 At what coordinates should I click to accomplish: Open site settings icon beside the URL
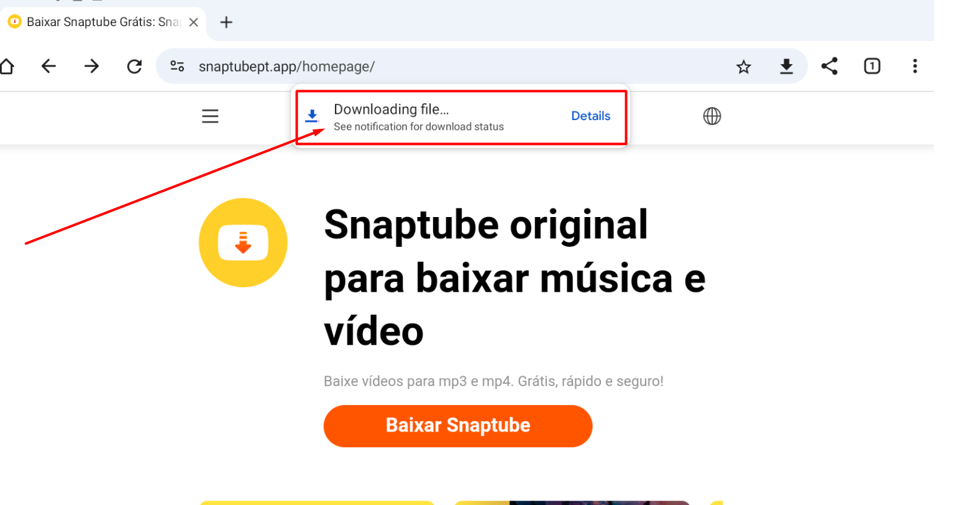[177, 66]
